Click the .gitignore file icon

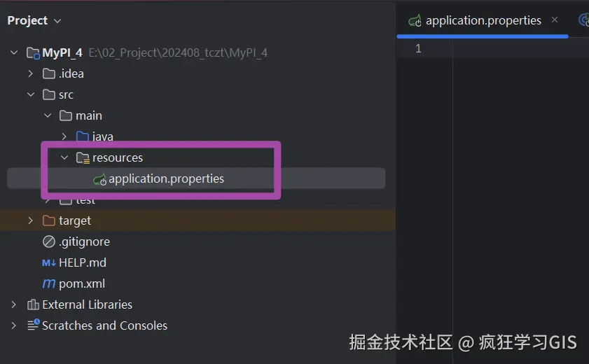pos(49,241)
